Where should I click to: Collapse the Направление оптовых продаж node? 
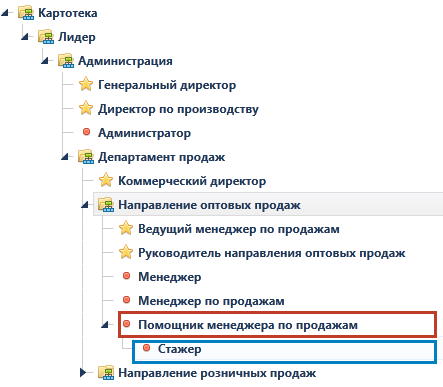[85, 205]
